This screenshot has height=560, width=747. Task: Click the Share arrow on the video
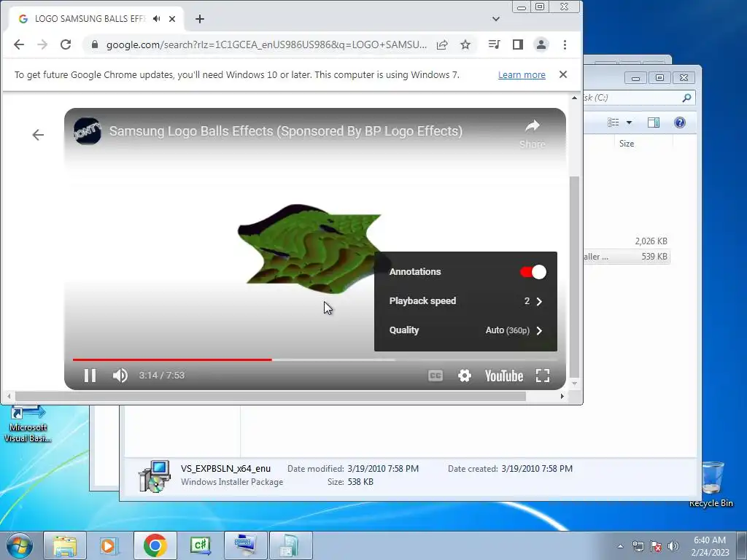pyautogui.click(x=532, y=133)
